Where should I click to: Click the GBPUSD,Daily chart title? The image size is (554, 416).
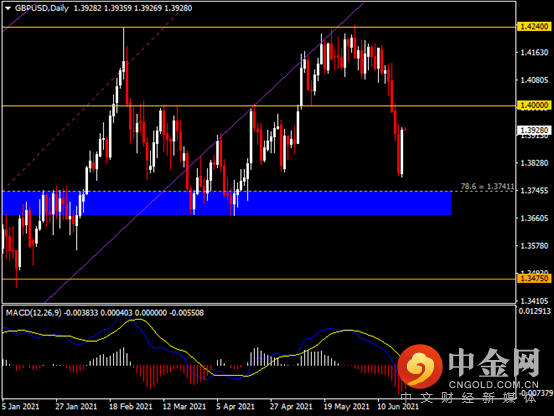pyautogui.click(x=42, y=8)
